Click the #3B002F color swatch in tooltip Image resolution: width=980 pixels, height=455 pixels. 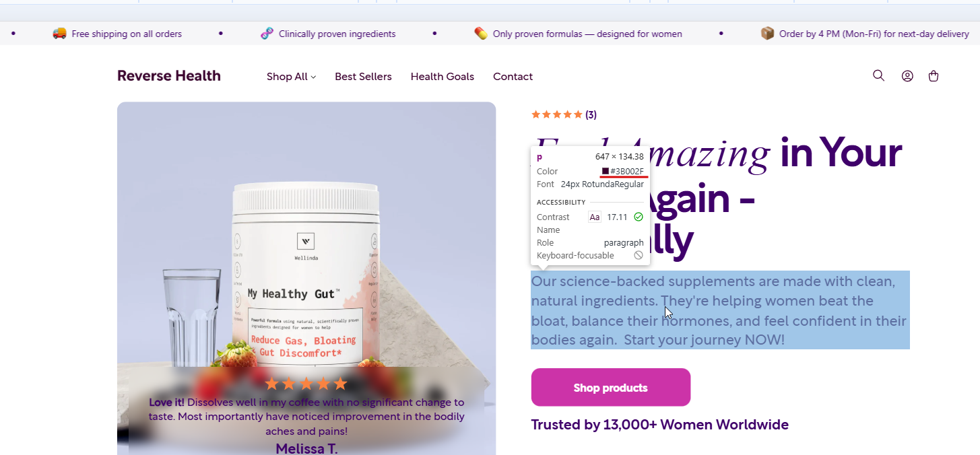[x=606, y=171]
